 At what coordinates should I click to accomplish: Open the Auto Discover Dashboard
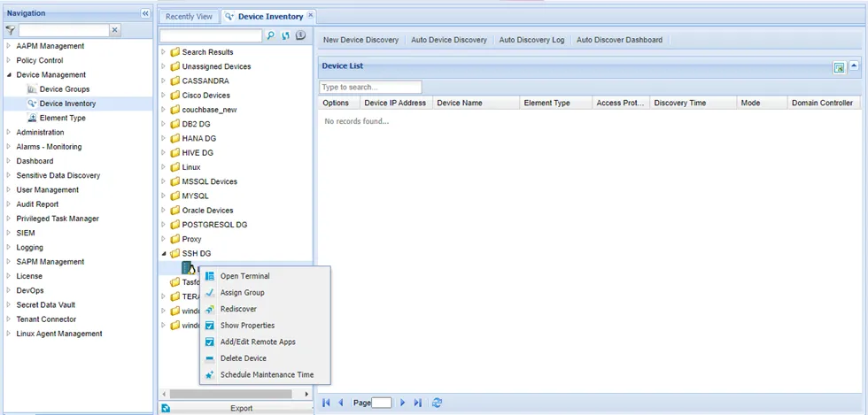pos(619,40)
